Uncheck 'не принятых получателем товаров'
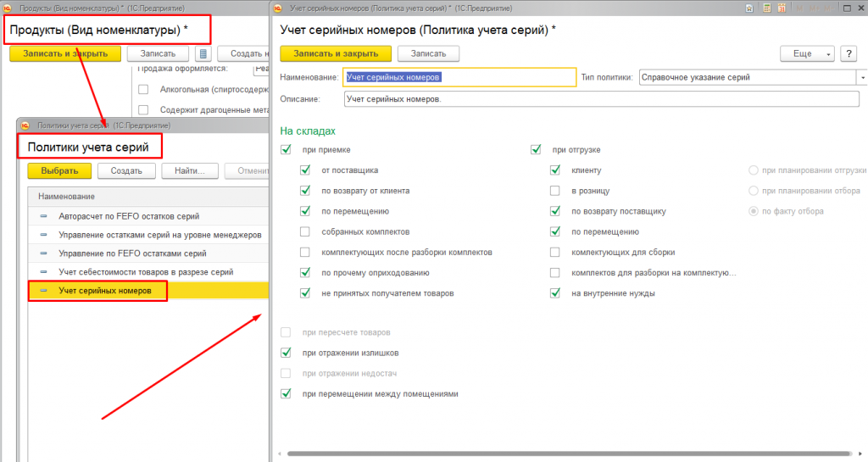Image resolution: width=868 pixels, height=462 pixels. 305,293
